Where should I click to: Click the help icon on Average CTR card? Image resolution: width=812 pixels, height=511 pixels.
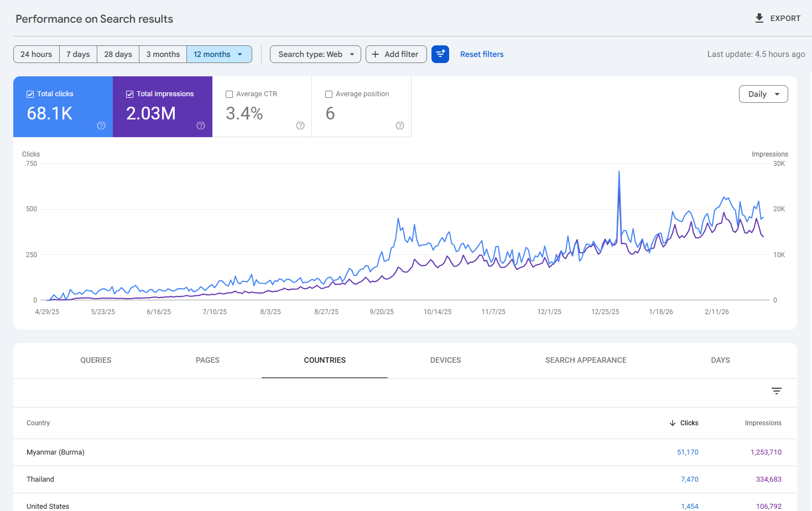(x=300, y=126)
